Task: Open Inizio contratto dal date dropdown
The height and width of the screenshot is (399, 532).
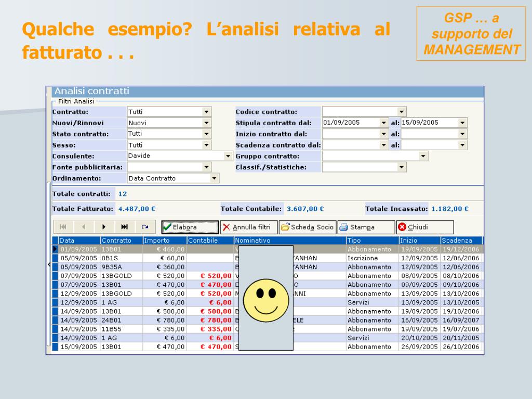Action: point(383,134)
